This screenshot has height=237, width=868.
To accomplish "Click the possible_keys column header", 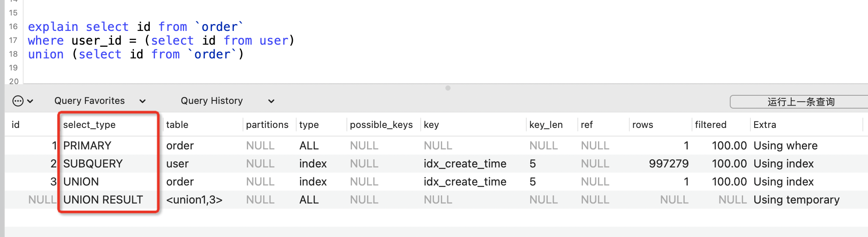I will pyautogui.click(x=381, y=125).
